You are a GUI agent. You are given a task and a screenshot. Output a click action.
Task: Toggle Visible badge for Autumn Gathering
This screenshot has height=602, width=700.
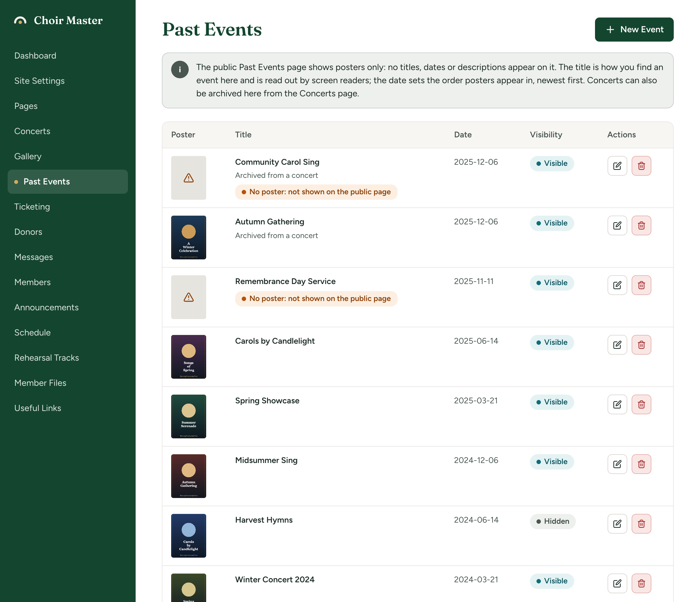click(x=552, y=223)
